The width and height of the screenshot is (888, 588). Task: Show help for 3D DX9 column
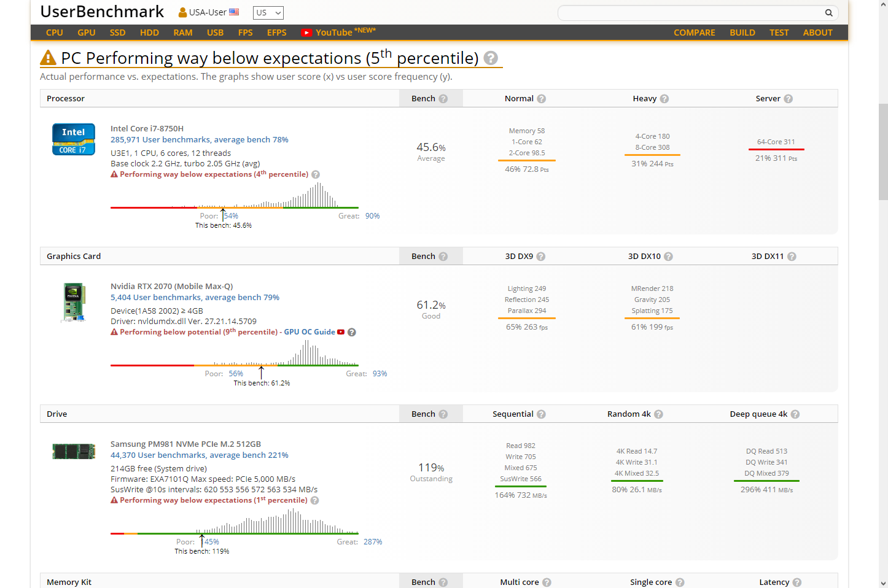point(541,257)
